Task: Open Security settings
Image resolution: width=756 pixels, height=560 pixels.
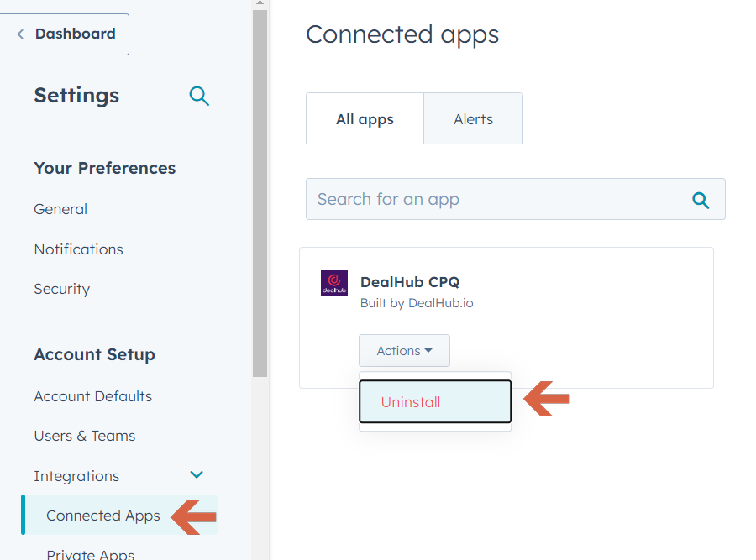Action: pyautogui.click(x=61, y=289)
